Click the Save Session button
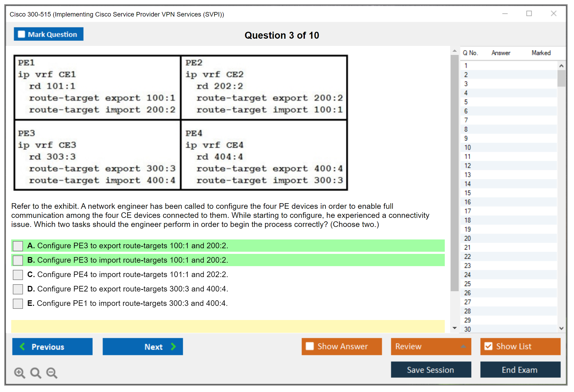Image resolution: width=574 pixels, height=392 pixels. [x=431, y=370]
